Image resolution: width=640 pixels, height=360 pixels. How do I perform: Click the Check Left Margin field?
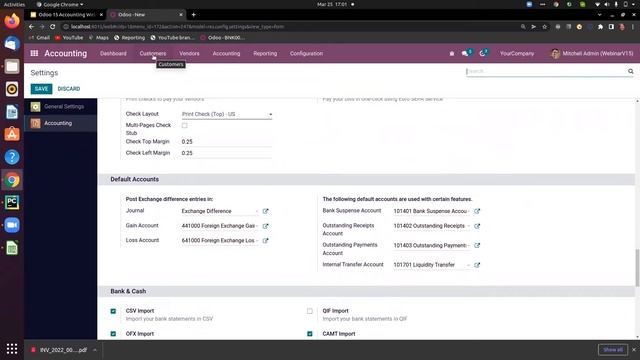[227, 153]
